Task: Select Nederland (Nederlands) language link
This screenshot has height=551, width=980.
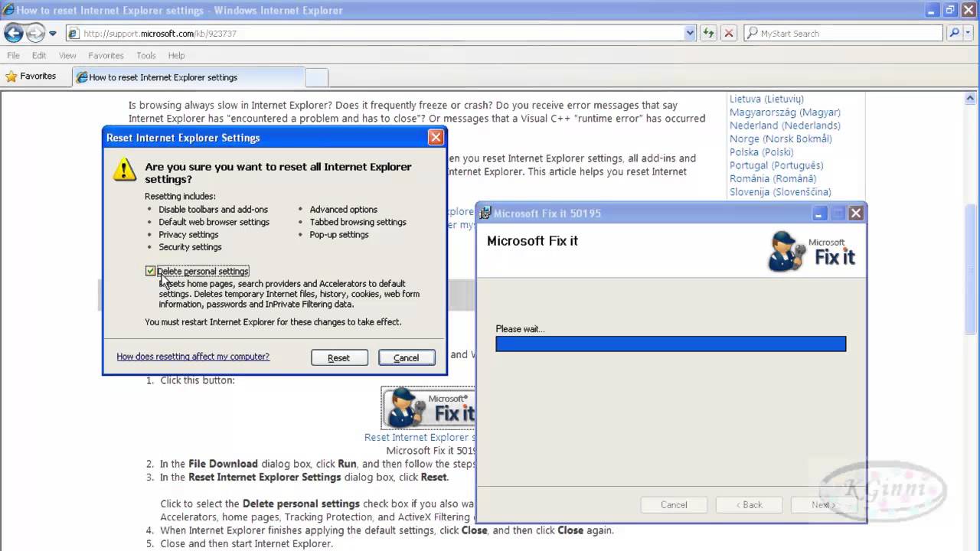Action: tap(785, 126)
